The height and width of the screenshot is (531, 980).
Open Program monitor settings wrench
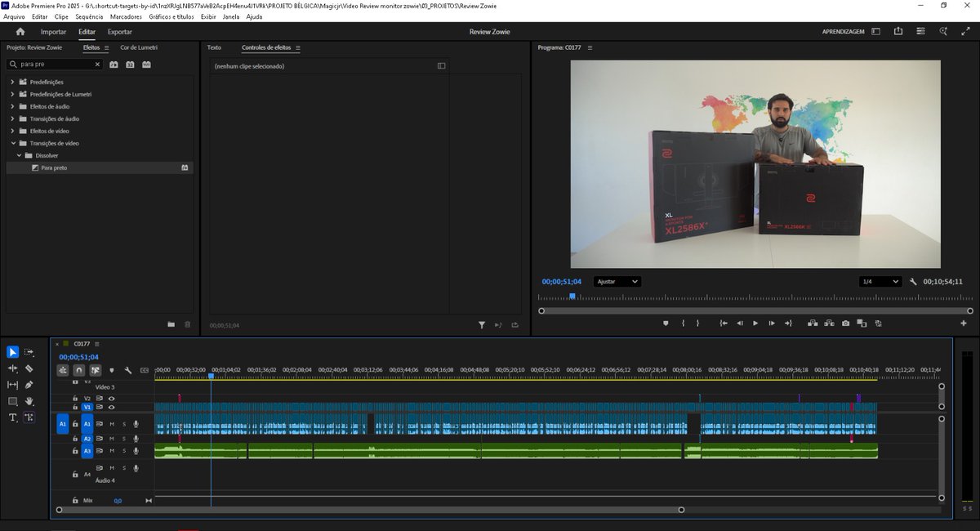point(914,281)
